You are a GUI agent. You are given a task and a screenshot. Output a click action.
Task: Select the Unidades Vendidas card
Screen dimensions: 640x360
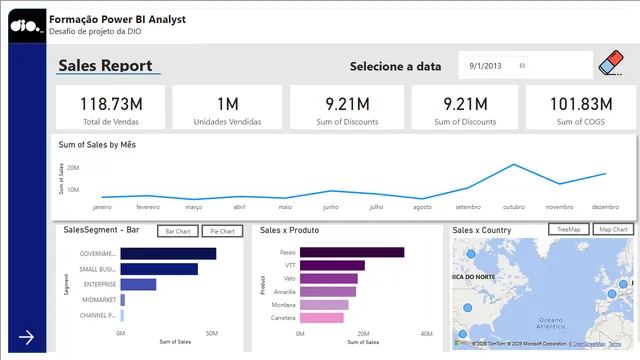tap(227, 107)
